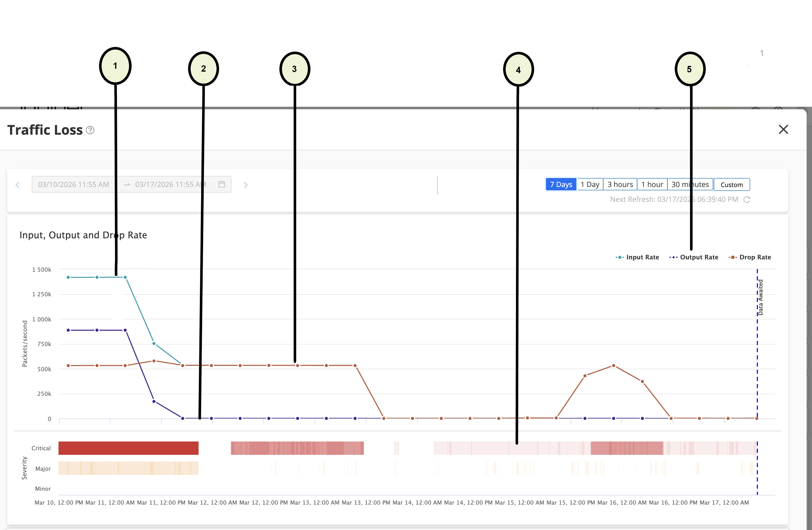Click the Critical severity heatmap band
Viewport: 812px width, 530px height.
128,448
